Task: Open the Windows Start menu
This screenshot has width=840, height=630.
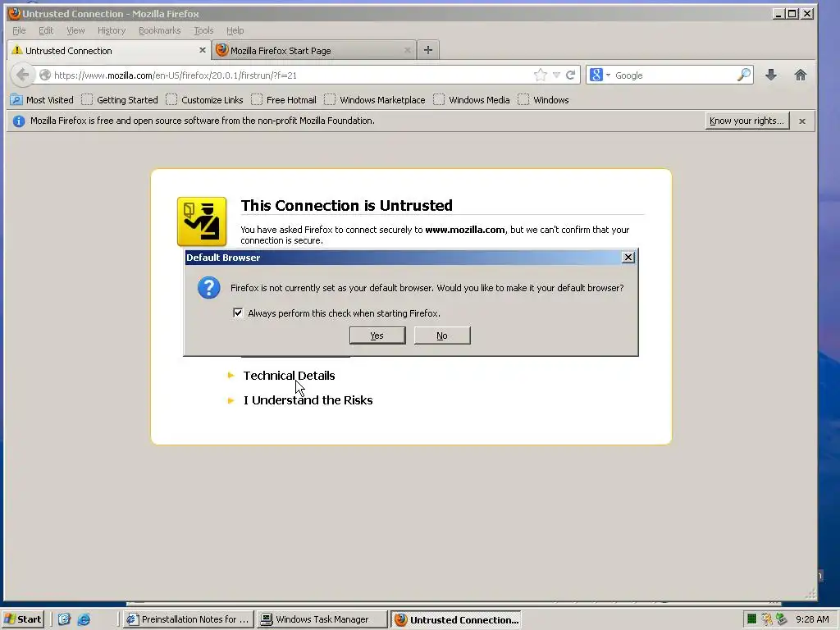Action: 22,619
